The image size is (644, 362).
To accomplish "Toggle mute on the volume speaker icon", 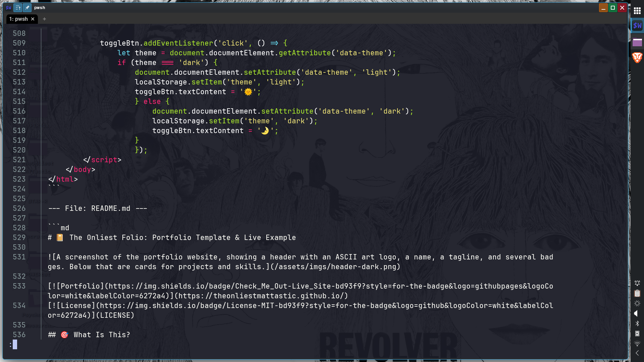I will tap(636, 313).
